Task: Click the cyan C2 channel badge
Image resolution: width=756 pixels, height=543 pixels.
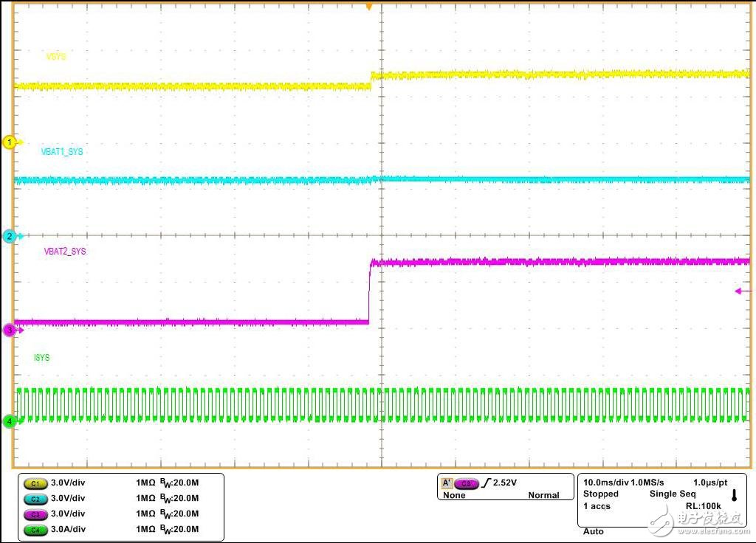Action: click(35, 498)
